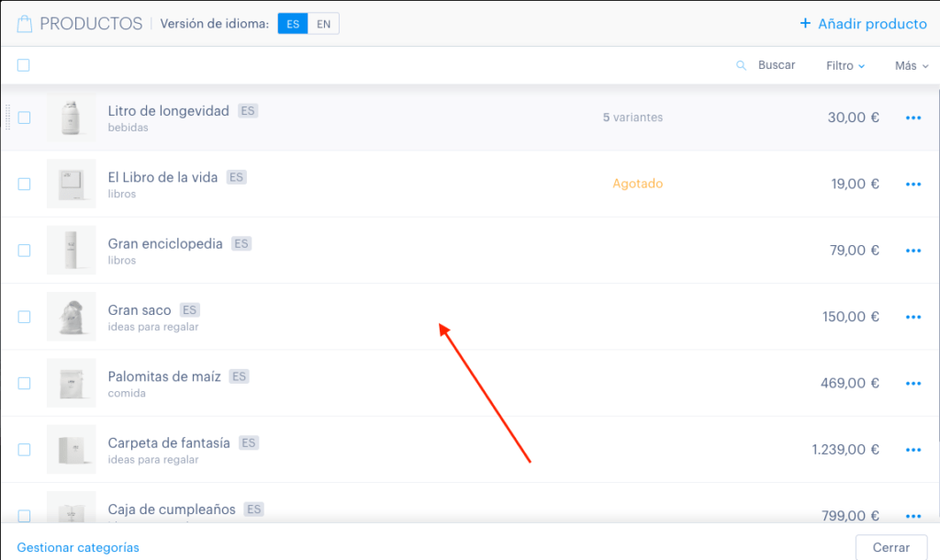Click the drag handle on Litro de longevidad row
This screenshot has width=940, height=560.
click(x=7, y=118)
